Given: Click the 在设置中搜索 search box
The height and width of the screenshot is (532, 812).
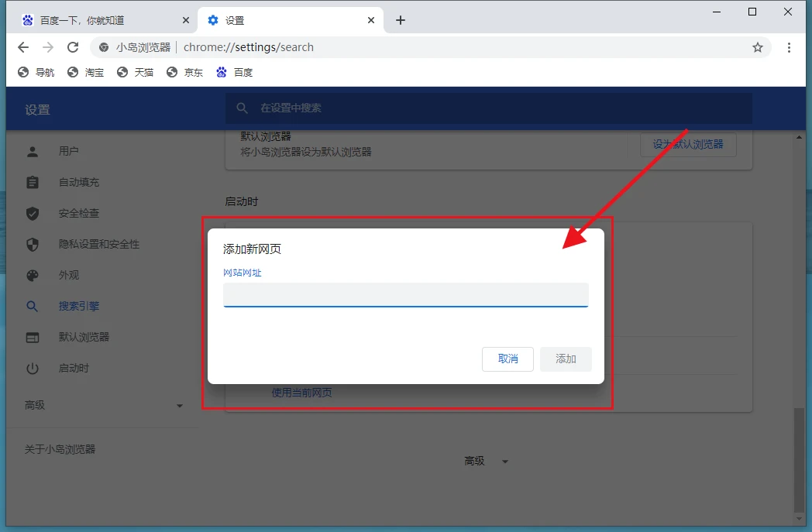Looking at the screenshot, I should tap(488, 108).
